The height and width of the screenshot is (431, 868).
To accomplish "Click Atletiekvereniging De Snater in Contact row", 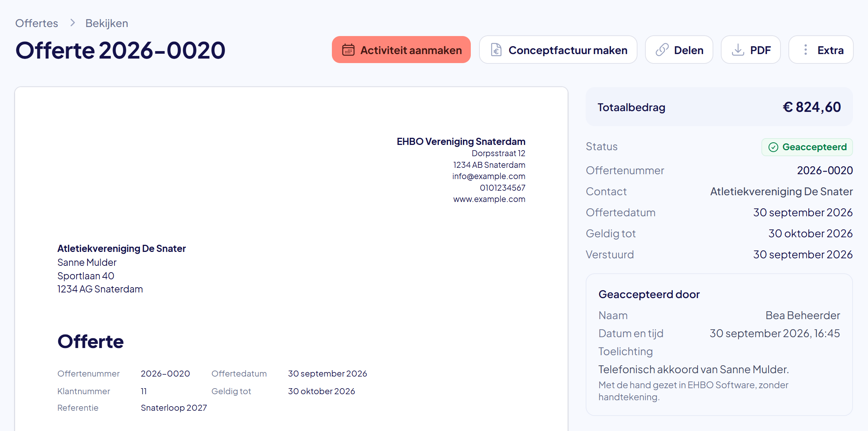I will (x=781, y=192).
